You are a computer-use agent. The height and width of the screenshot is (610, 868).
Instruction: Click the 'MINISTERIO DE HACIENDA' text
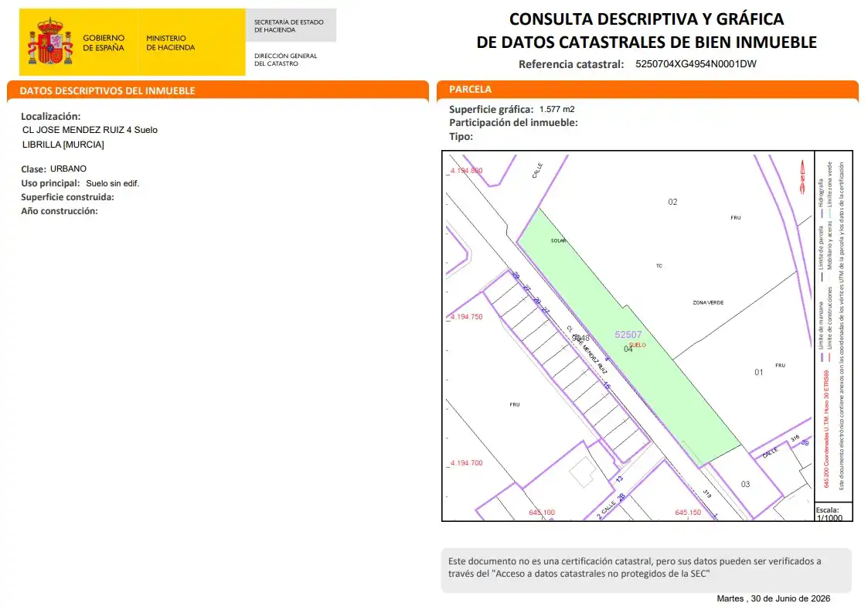(171, 43)
